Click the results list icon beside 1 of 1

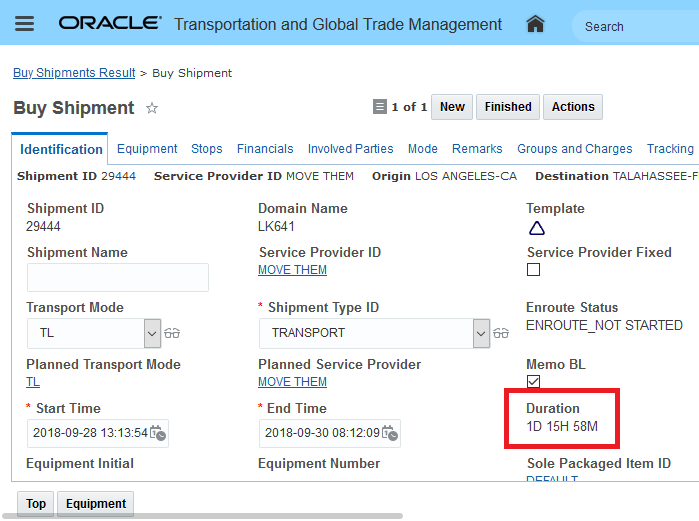coord(379,107)
